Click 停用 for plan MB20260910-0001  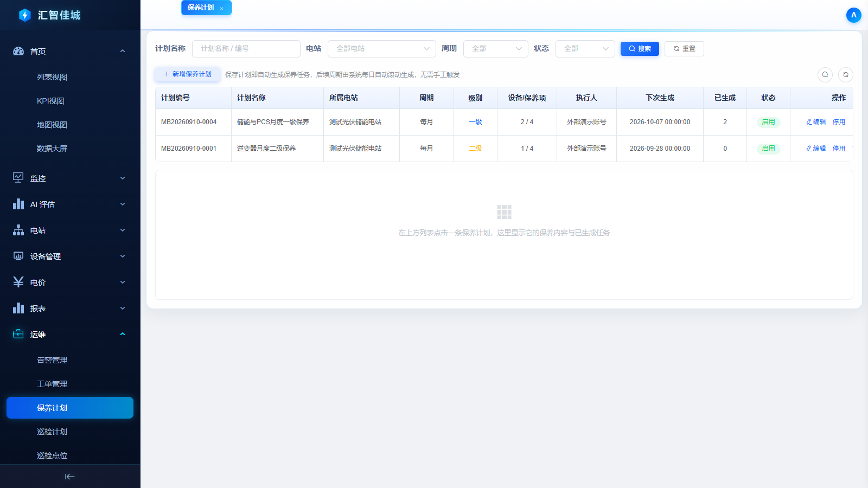coord(839,149)
